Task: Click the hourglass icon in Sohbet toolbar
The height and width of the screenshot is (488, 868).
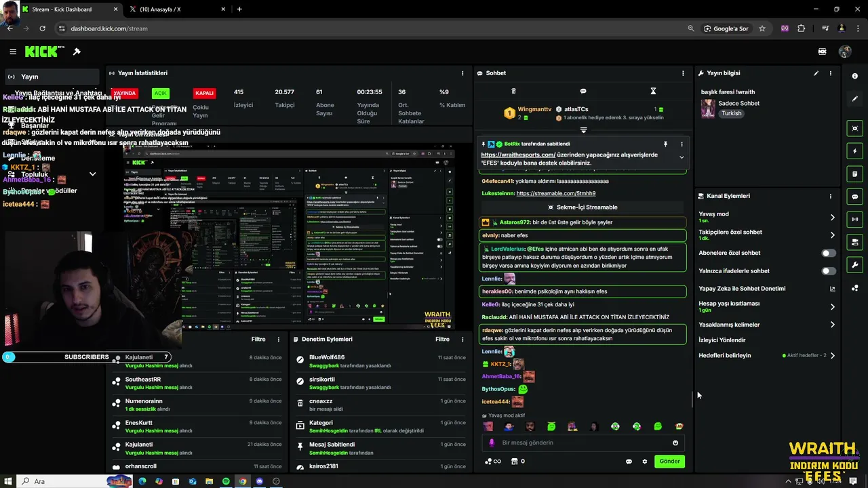Action: coord(653,91)
